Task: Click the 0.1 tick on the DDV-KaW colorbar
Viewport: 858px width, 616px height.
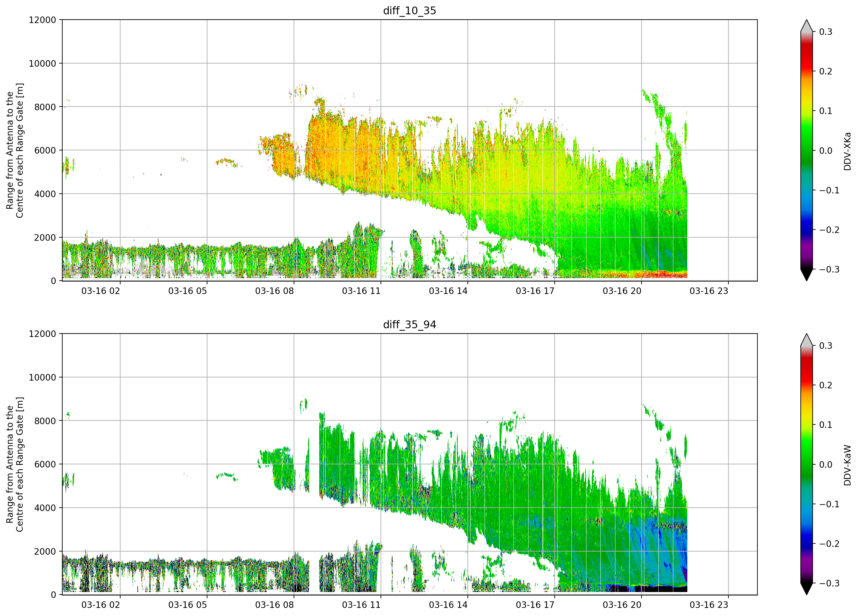Action: click(826, 425)
